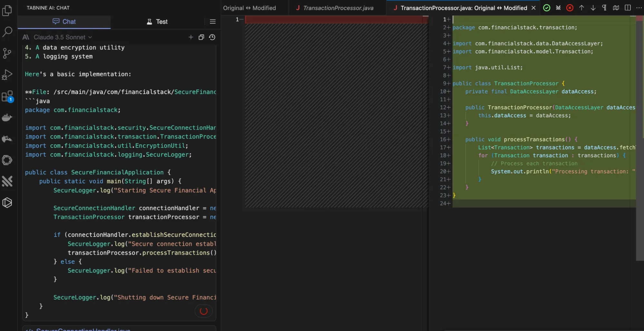Image resolution: width=644 pixels, height=331 pixels.
Task: Accept the diff changes with green checkmark
Action: [x=547, y=8]
